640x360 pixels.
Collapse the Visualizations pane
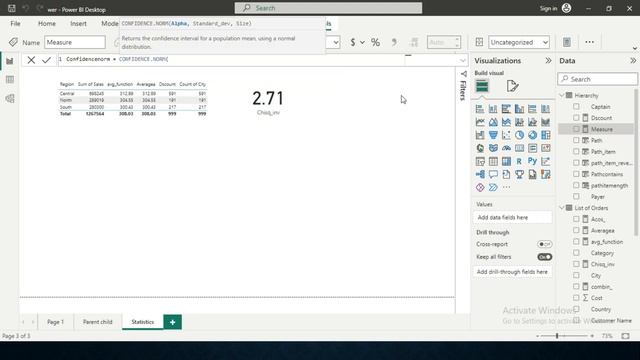click(x=548, y=60)
